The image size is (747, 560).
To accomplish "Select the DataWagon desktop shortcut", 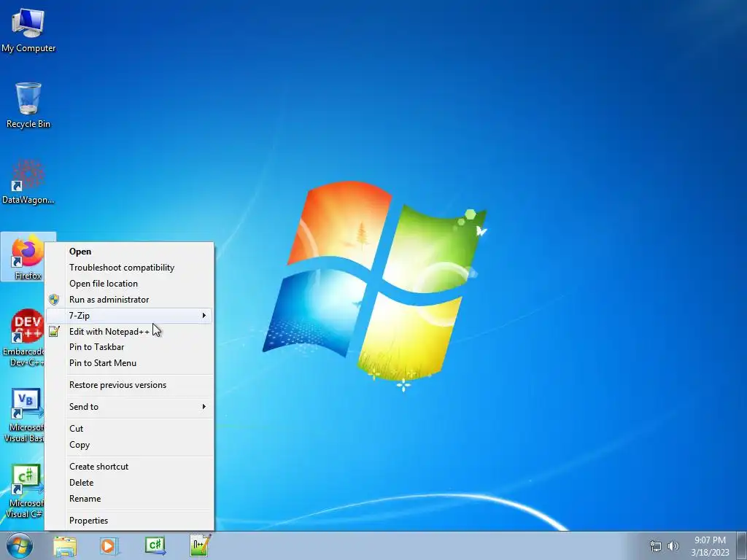I will [x=28, y=182].
